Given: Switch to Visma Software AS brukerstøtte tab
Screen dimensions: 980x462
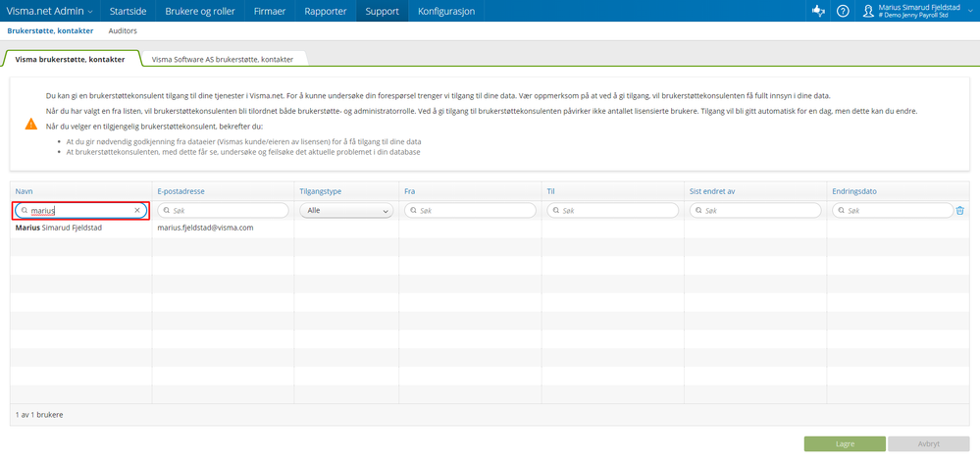Looking at the screenshot, I should (x=223, y=59).
